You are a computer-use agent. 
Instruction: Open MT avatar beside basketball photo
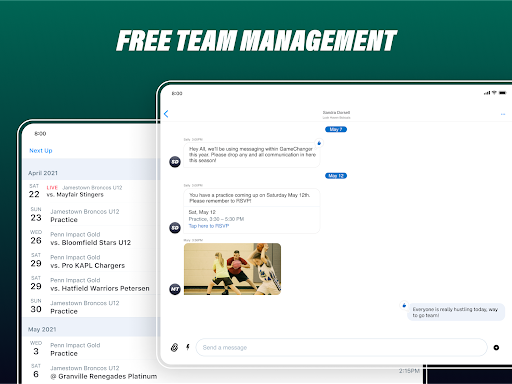tap(175, 289)
